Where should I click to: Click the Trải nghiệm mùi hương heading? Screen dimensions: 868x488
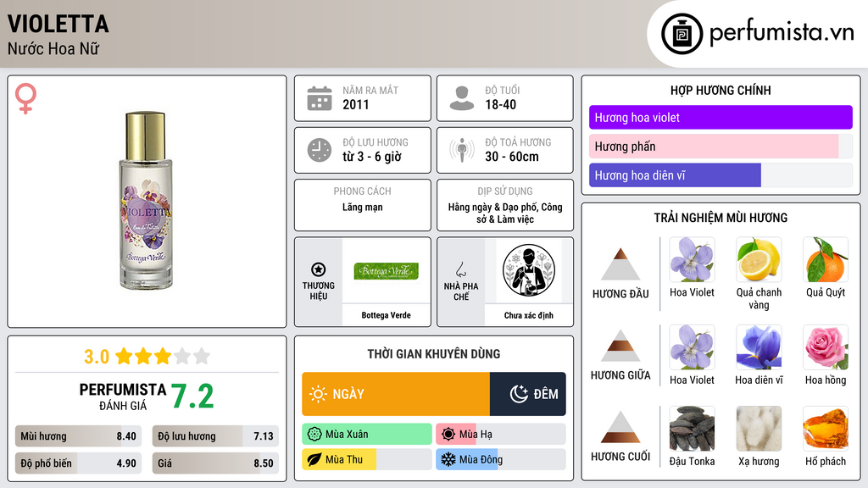721,218
